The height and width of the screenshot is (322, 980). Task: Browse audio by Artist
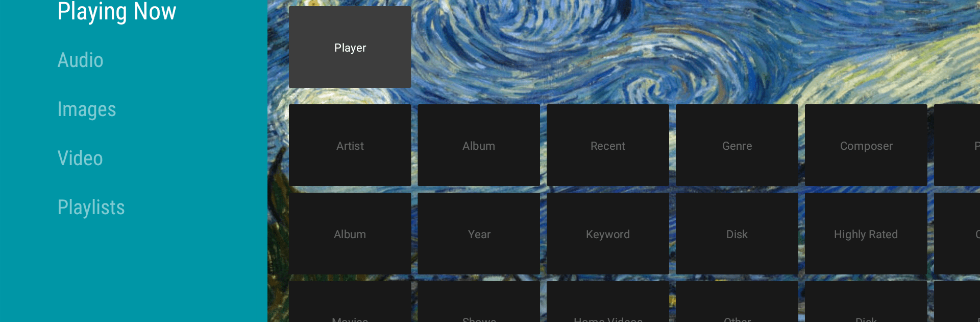(350, 145)
